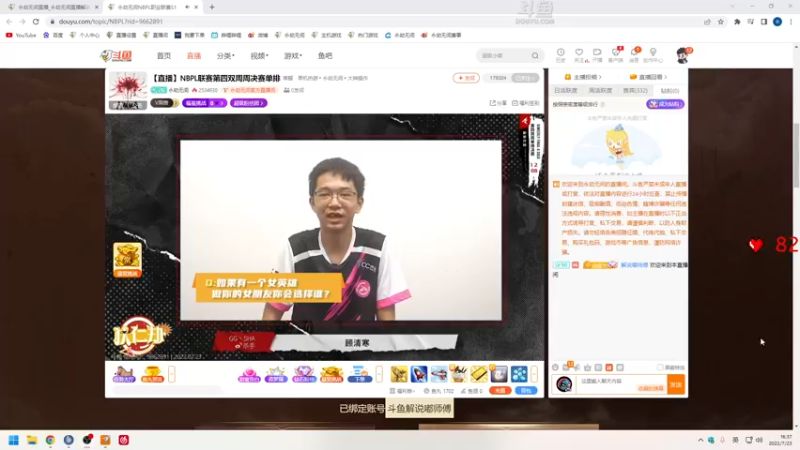Viewport: 800px width, 450px height.
Task: Open Chrome from the taskbar
Action: click(x=51, y=440)
